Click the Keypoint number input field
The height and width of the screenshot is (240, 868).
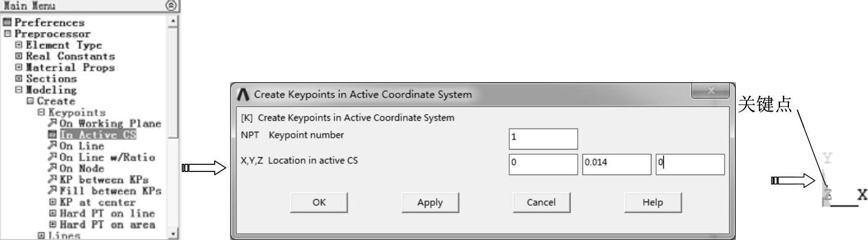click(543, 139)
